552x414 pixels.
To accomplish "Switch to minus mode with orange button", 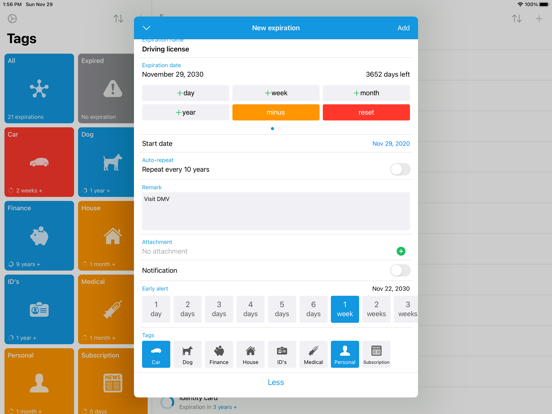I will 276,112.
